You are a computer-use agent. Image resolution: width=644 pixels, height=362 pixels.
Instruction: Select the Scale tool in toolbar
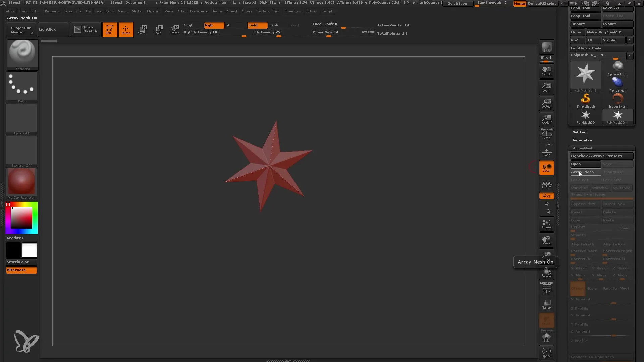click(x=158, y=29)
